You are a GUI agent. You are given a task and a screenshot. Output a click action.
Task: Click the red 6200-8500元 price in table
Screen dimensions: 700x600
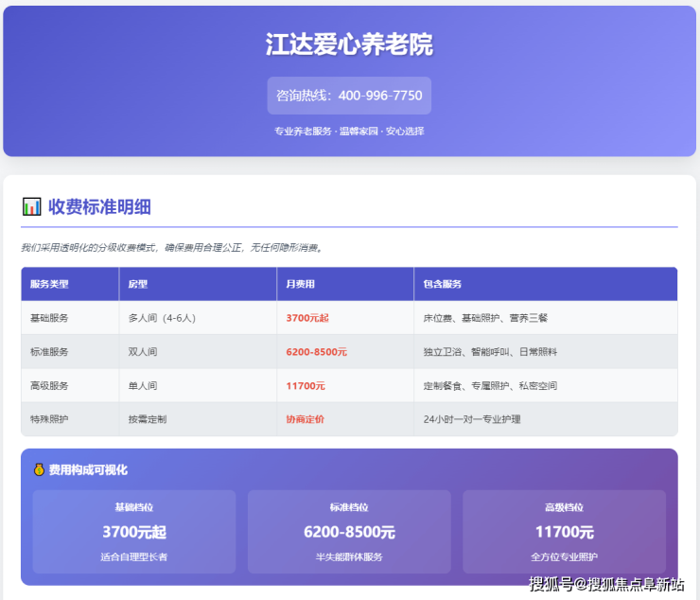[316, 352]
